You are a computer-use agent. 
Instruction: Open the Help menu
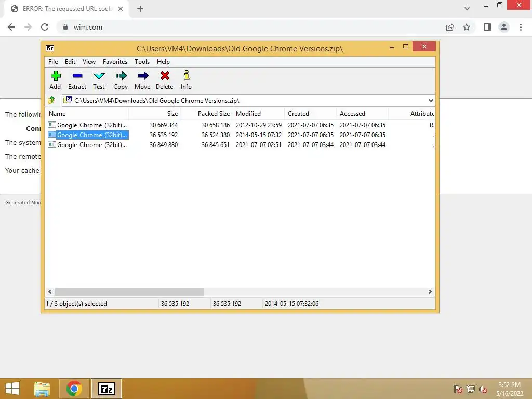point(163,62)
